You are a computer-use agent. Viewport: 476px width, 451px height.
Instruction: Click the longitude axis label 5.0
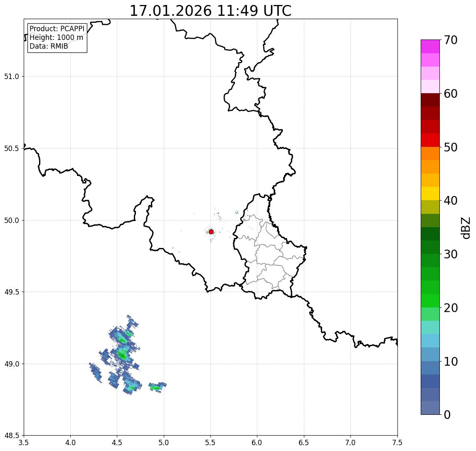click(x=164, y=443)
